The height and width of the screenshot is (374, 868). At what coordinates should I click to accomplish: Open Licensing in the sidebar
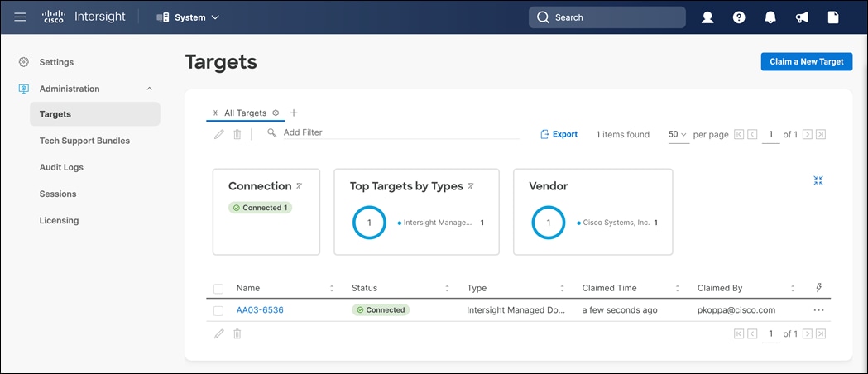(x=60, y=220)
